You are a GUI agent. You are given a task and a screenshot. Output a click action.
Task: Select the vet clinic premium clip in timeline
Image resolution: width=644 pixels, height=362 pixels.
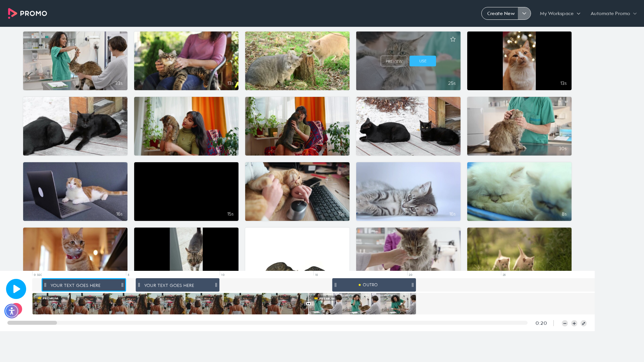click(362, 304)
